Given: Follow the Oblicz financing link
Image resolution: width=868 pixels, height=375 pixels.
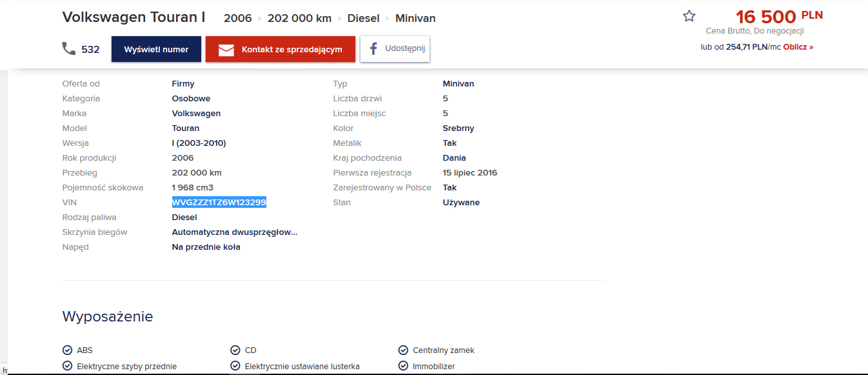Looking at the screenshot, I should point(798,47).
